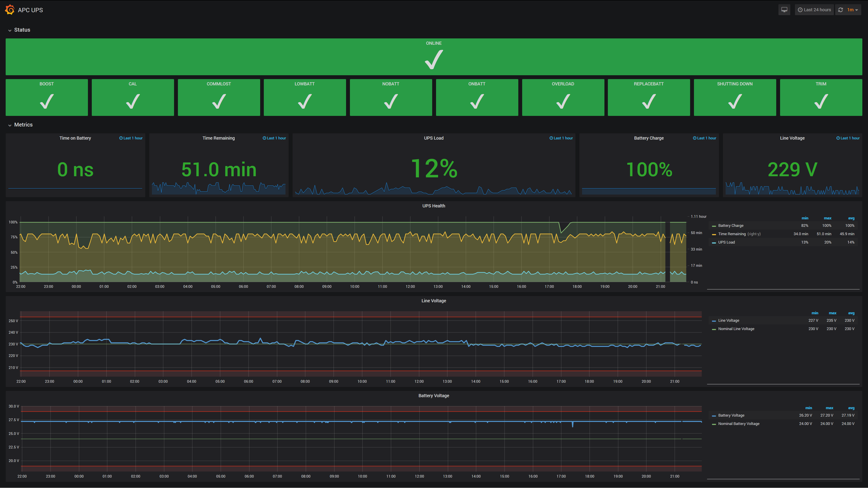The height and width of the screenshot is (488, 868).
Task: Collapse the Metrics row
Action: 23,125
